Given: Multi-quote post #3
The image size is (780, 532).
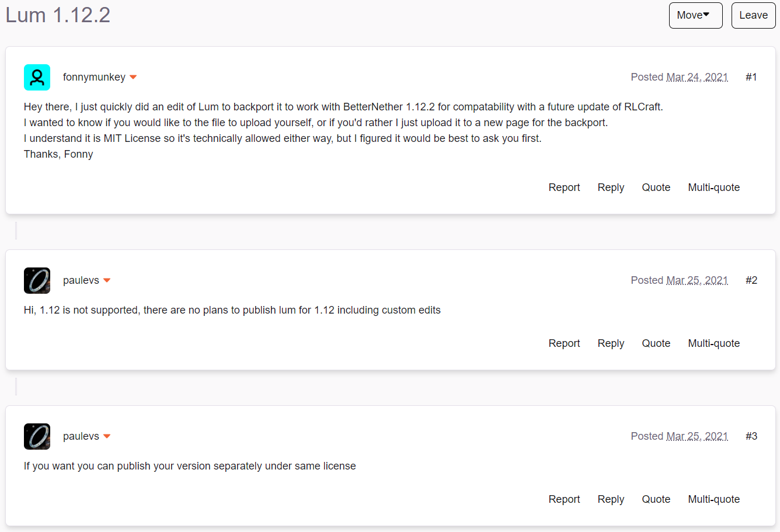Looking at the screenshot, I should pyautogui.click(x=713, y=499).
